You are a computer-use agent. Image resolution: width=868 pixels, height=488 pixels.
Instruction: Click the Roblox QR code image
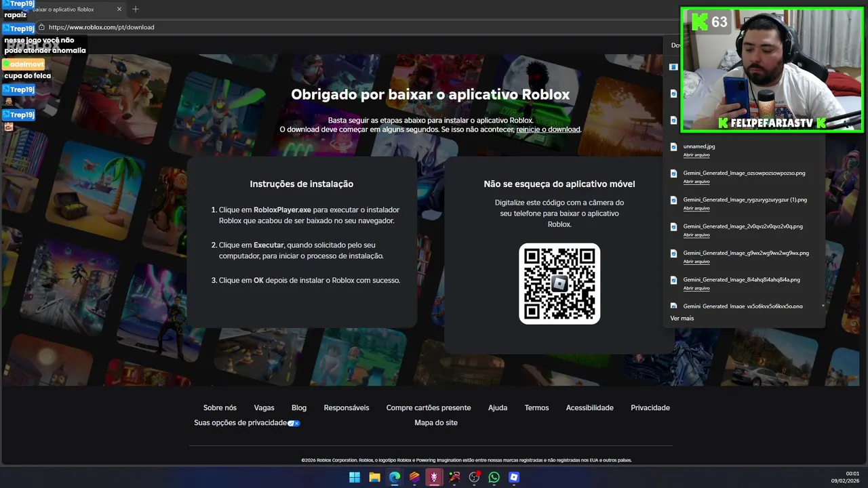pyautogui.click(x=559, y=284)
